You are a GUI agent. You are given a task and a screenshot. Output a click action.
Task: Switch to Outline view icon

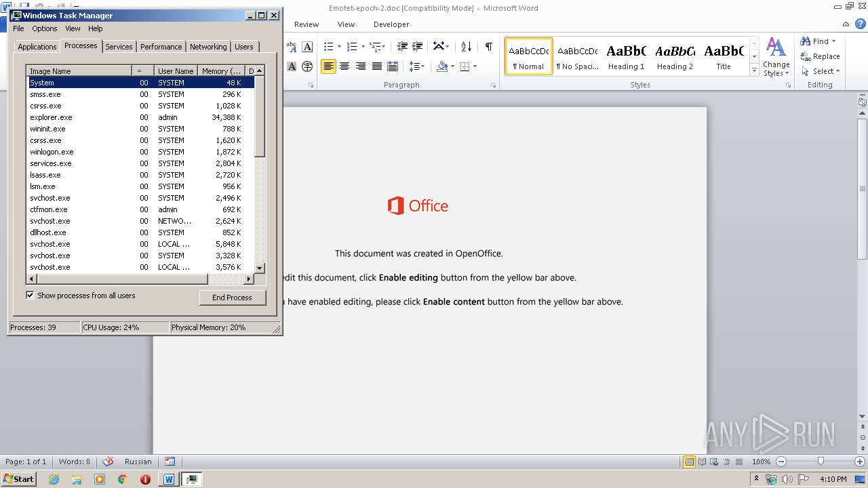click(726, 462)
